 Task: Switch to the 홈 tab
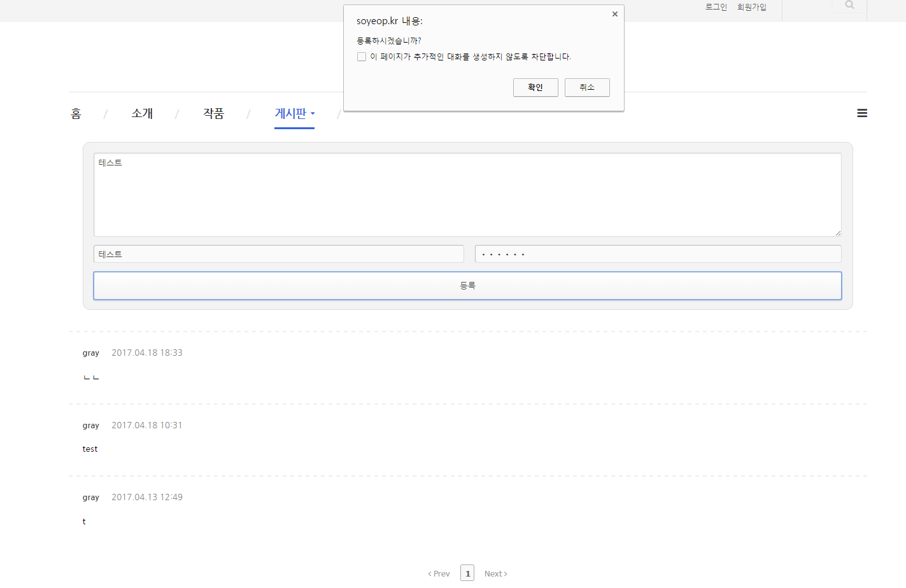[76, 113]
